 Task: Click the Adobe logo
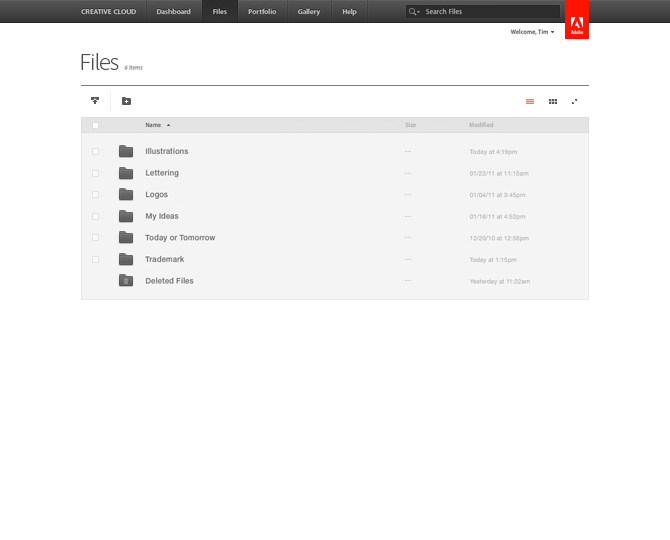[x=576, y=20]
